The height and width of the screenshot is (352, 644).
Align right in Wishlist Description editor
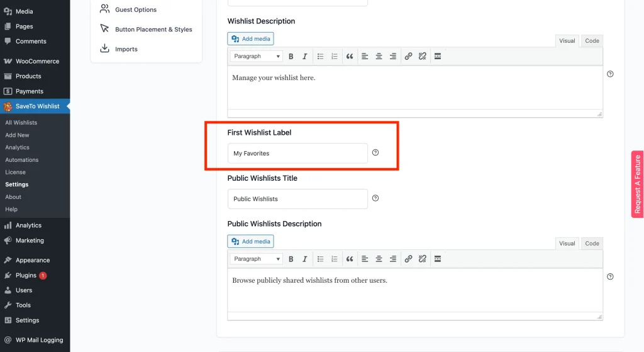click(392, 56)
